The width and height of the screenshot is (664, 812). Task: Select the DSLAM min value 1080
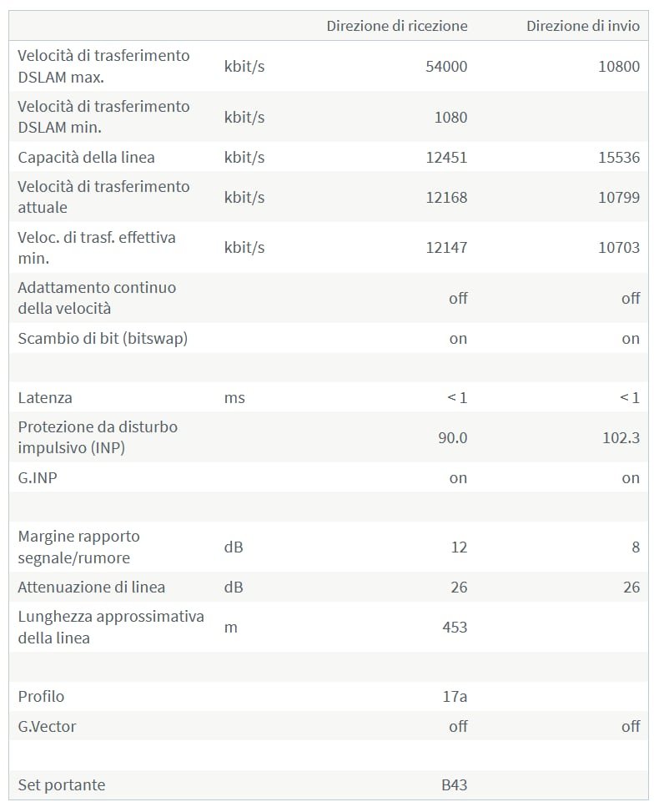tap(450, 117)
